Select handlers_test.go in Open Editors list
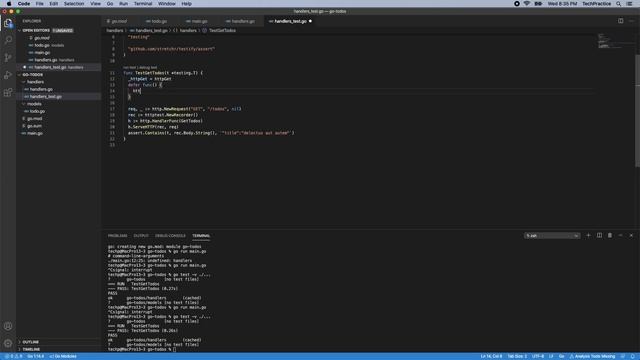 59,67
